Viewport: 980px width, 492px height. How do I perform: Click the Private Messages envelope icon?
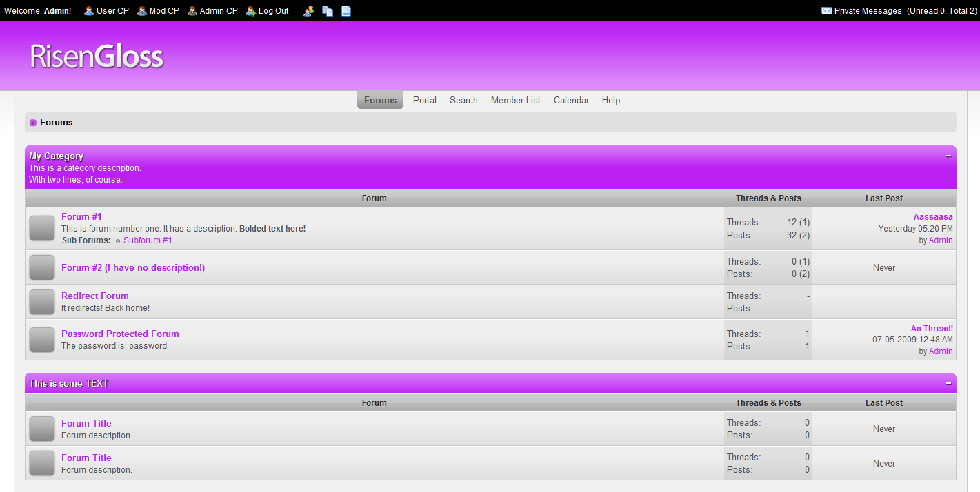click(x=827, y=11)
